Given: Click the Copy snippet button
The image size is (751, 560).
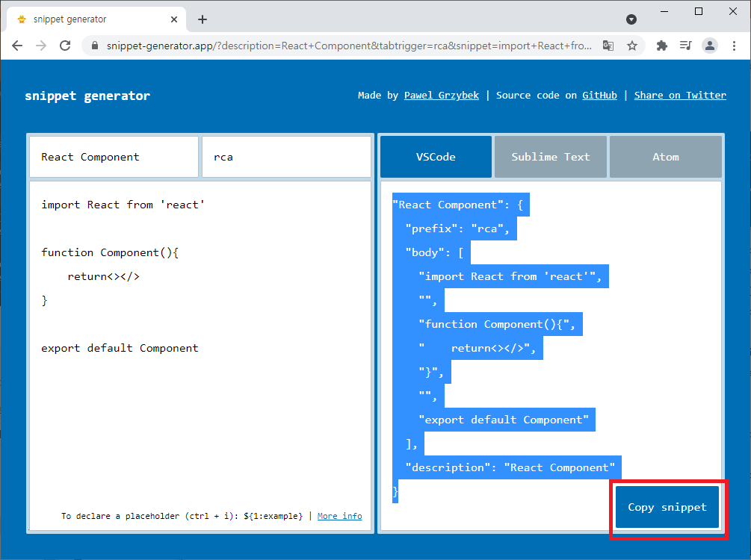Looking at the screenshot, I should (x=667, y=507).
